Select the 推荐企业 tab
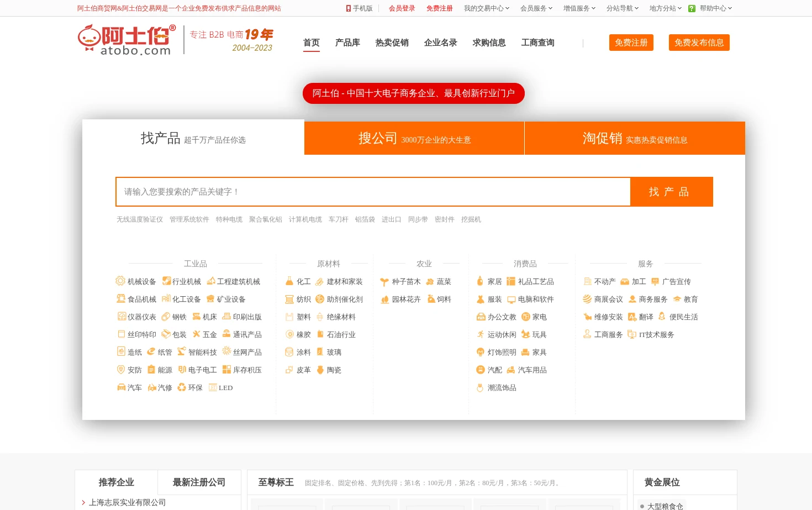812x510 pixels. (116, 482)
